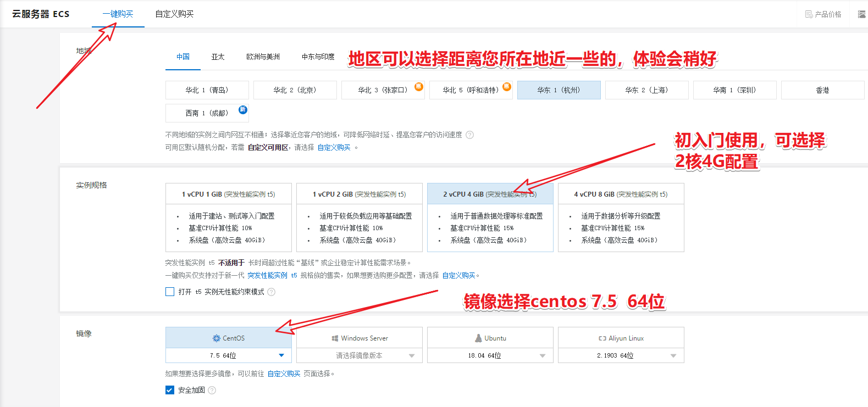The width and height of the screenshot is (868, 407).
Task: Click the partially visible icon at top-right corner
Action: click(x=862, y=14)
